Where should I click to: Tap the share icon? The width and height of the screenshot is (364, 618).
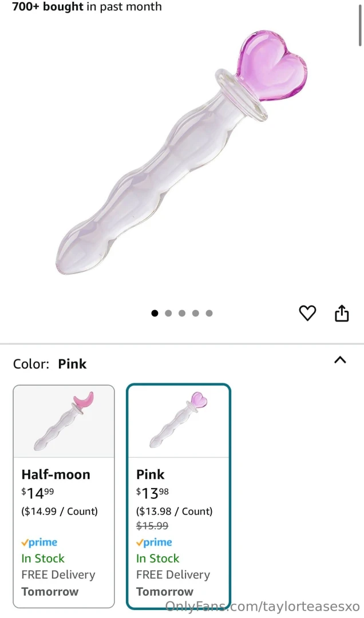pos(342,313)
